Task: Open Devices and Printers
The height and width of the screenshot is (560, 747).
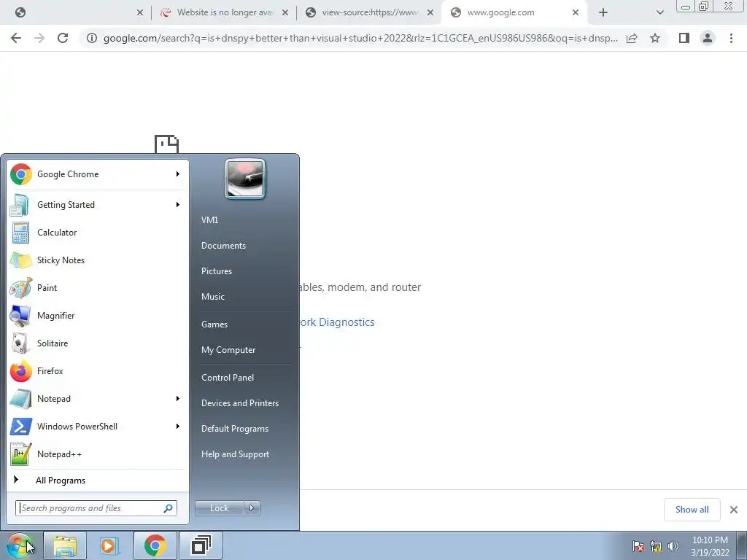Action: (239, 403)
